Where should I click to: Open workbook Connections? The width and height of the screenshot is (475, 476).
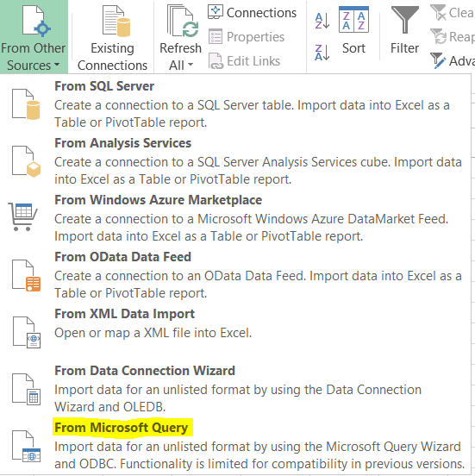coord(253,12)
